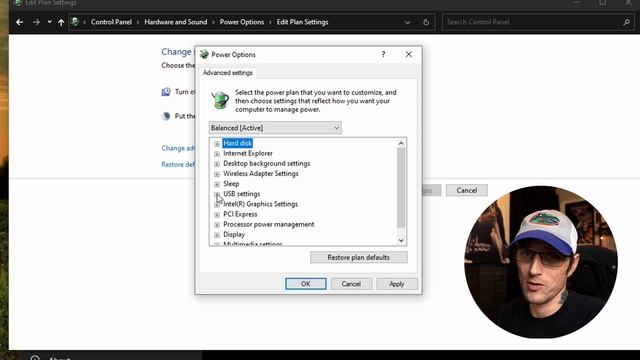
Task: Open Power Options breadcrumb
Action: [242, 22]
